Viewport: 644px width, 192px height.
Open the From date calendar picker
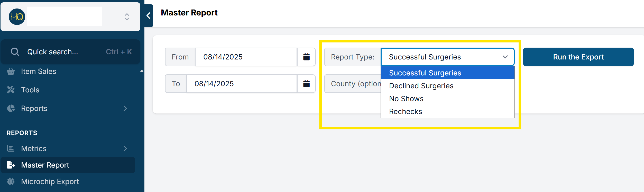[x=306, y=57]
